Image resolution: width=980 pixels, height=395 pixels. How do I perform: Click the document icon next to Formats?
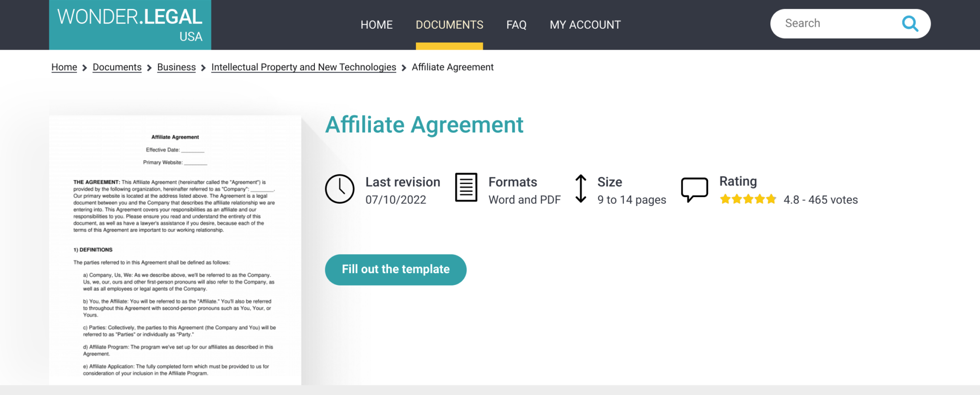coord(465,188)
